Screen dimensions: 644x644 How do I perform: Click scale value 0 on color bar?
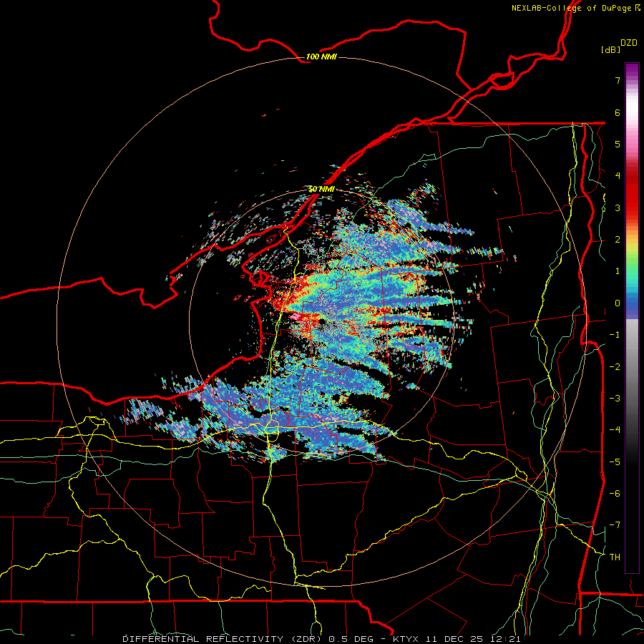click(618, 303)
